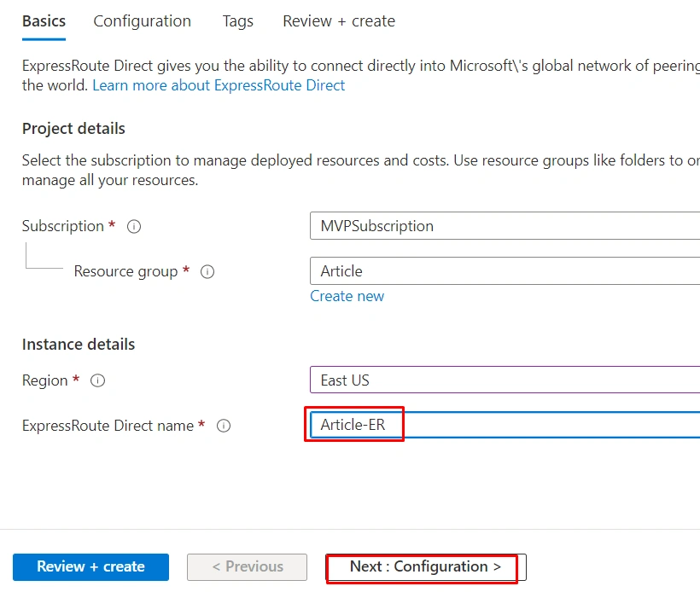Expand the Region dropdown showing East US
This screenshot has height=592, width=700.
tap(505, 380)
